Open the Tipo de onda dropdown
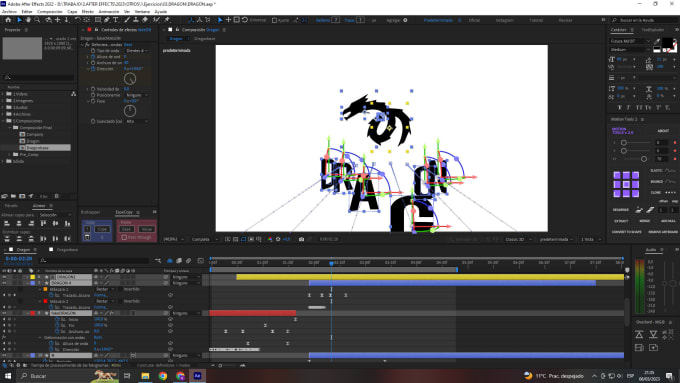The width and height of the screenshot is (680, 383). [x=137, y=51]
